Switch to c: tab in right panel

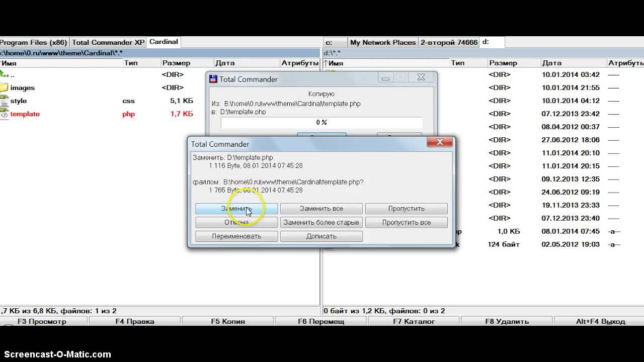coord(335,42)
